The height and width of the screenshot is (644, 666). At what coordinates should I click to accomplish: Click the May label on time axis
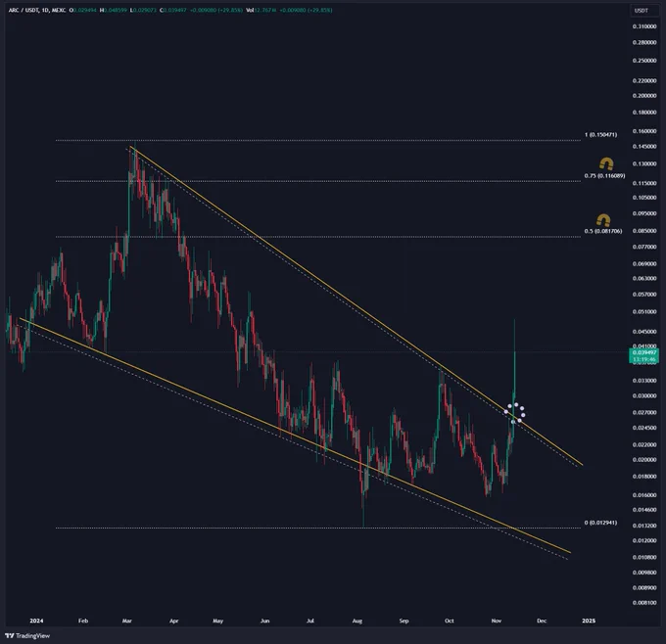pyautogui.click(x=217, y=621)
